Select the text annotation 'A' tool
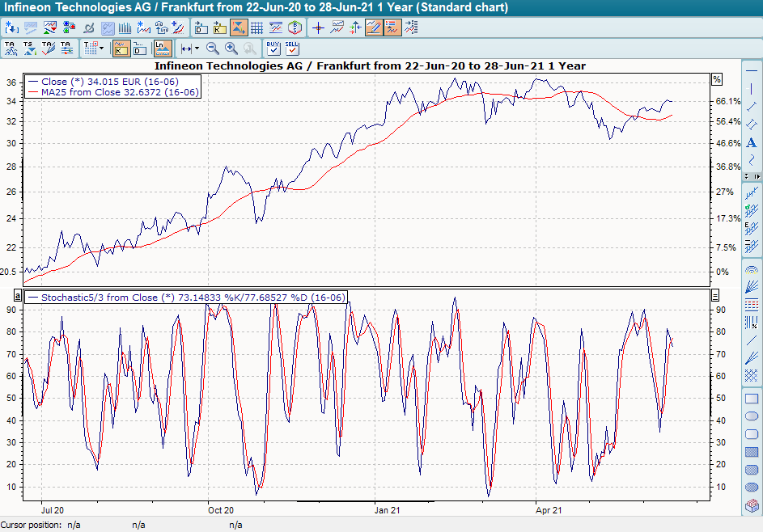 (x=752, y=142)
